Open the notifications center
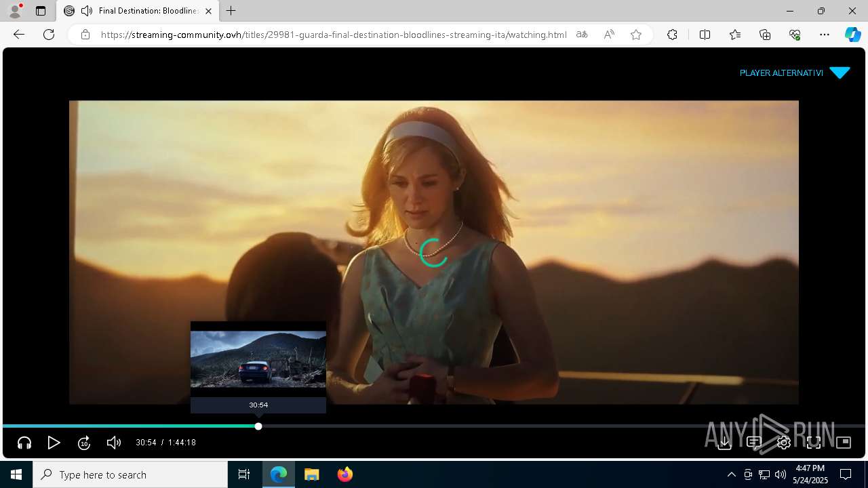The height and width of the screenshot is (488, 868). coord(846,474)
